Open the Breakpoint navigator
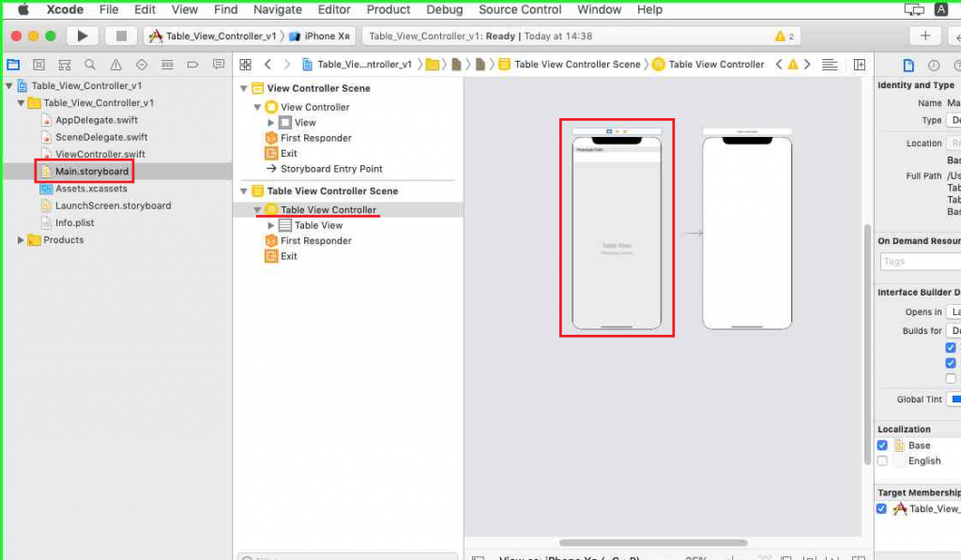 (x=192, y=65)
